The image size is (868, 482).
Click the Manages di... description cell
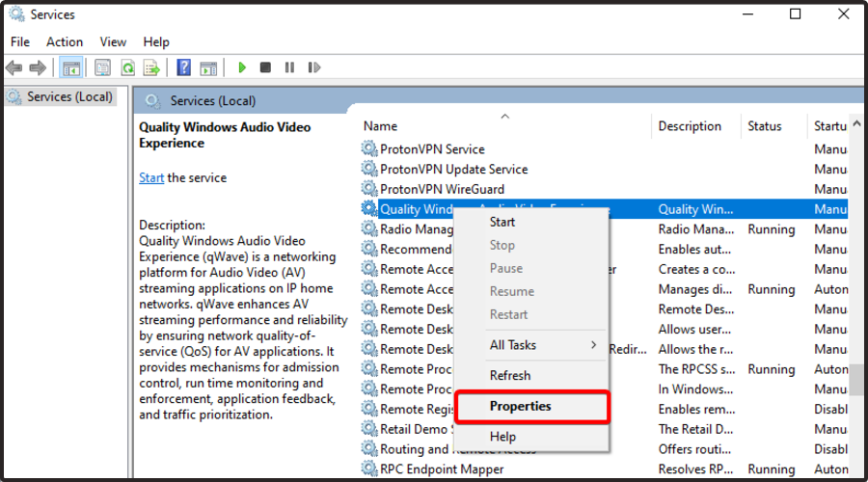pyautogui.click(x=694, y=289)
